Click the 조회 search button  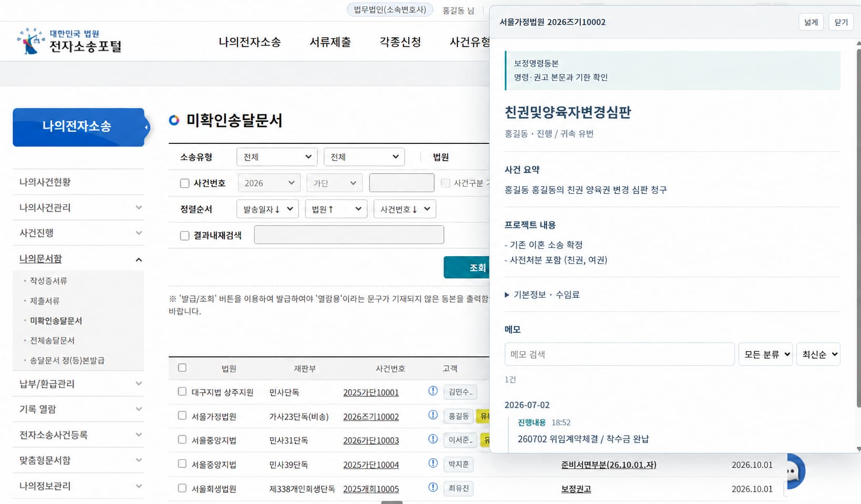tap(466, 268)
